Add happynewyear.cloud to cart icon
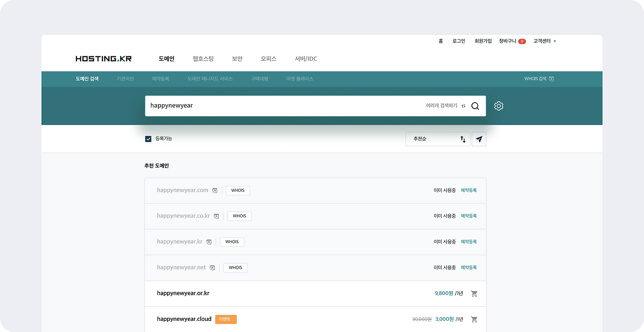Screen dimensions: 644x332 pos(474,319)
